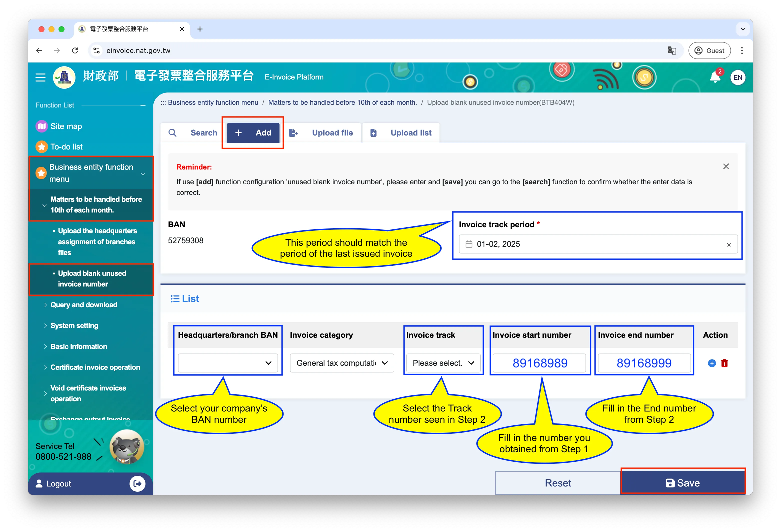Viewport: 781px width, 532px height.
Task: Click Business entity function menu star icon
Action: 41,173
